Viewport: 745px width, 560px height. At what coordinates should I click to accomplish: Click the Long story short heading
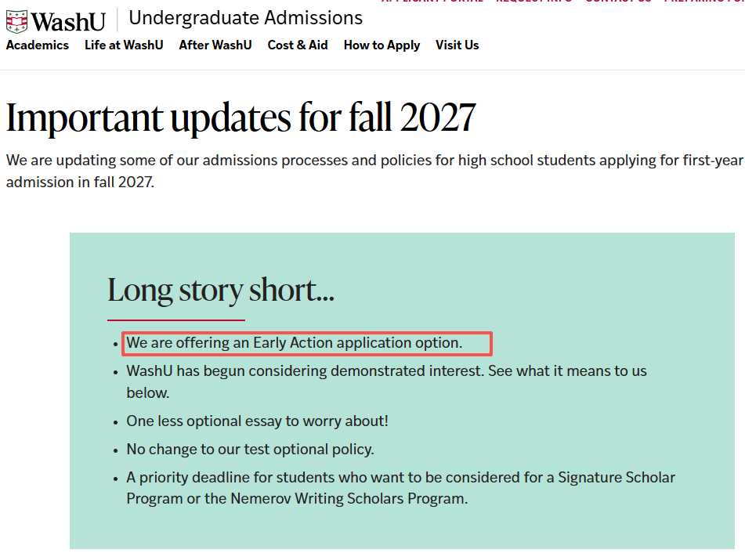pyautogui.click(x=221, y=291)
